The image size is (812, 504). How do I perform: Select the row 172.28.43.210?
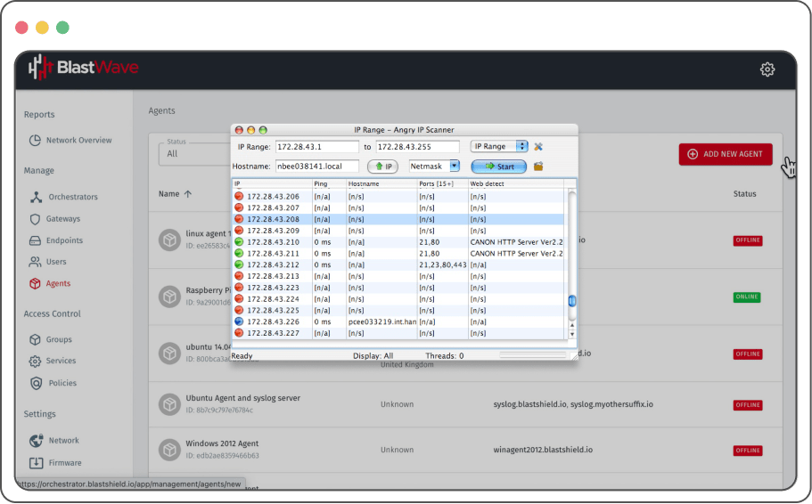pyautogui.click(x=398, y=242)
